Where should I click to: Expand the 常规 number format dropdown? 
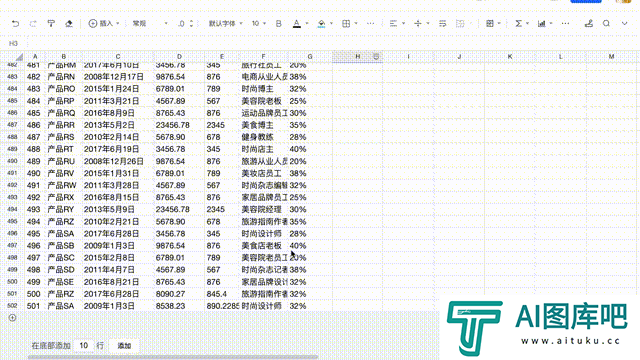(x=150, y=24)
